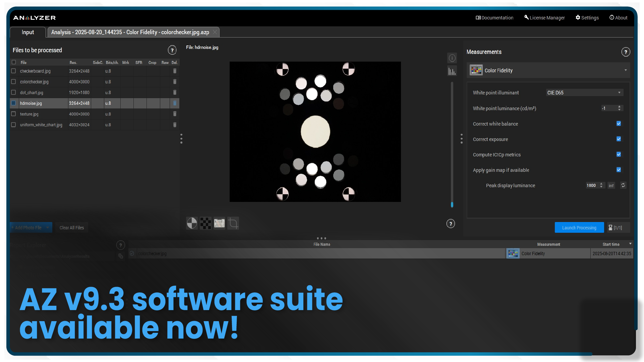Viewport: 644px width, 362px height.
Task: Untick Compute ICtCp metrics checkbox
Action: (x=619, y=155)
